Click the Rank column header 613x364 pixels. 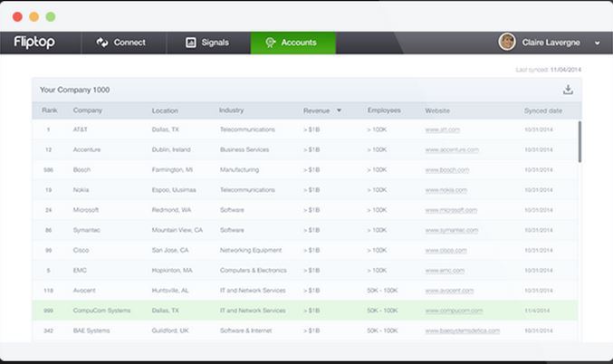(x=50, y=110)
